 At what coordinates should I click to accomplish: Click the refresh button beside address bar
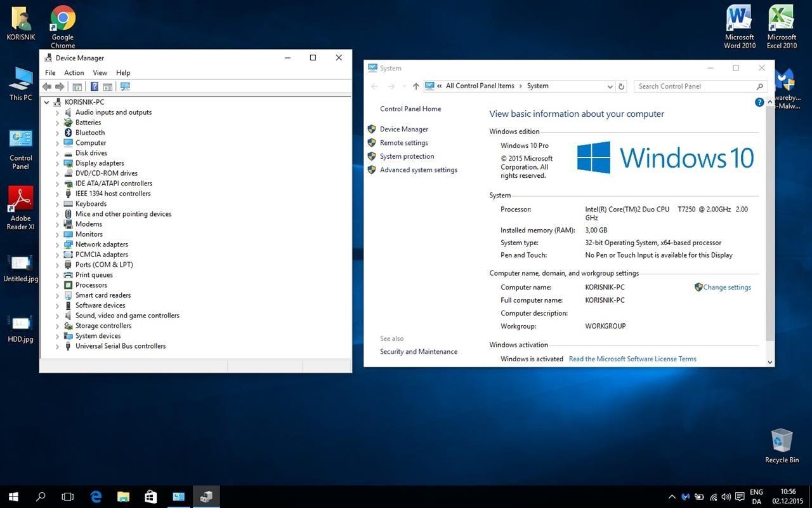tap(622, 86)
